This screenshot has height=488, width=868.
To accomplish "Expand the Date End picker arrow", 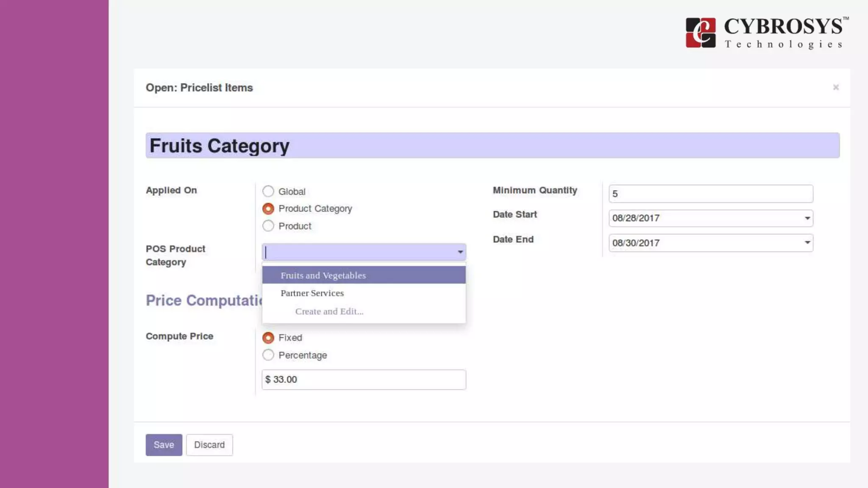I will (x=807, y=243).
